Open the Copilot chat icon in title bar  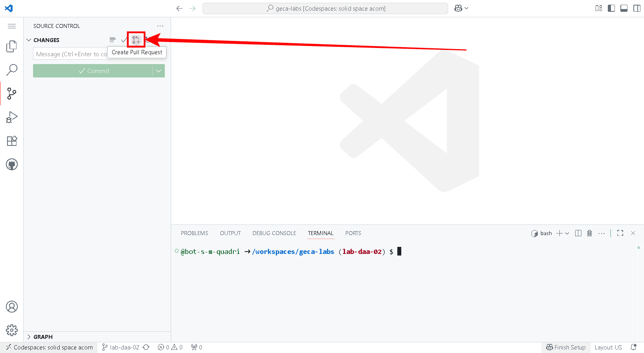coord(458,8)
